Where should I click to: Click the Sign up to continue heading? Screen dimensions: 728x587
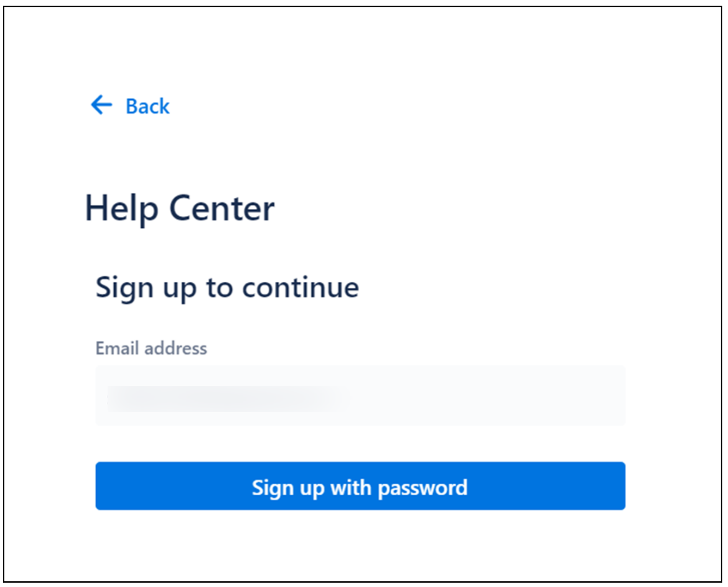[x=227, y=287]
